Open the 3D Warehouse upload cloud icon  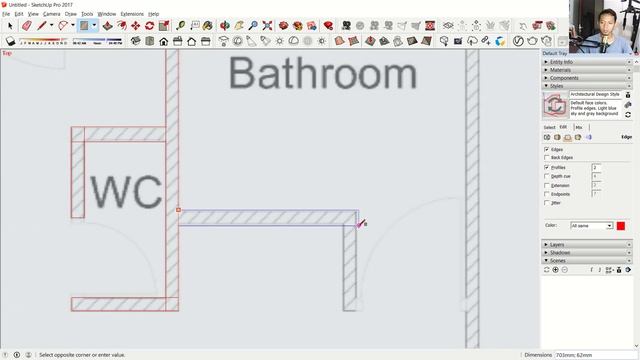(472, 41)
